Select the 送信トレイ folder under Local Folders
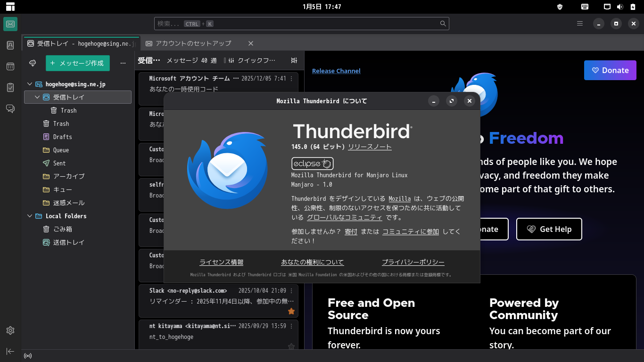 pyautogui.click(x=78, y=242)
